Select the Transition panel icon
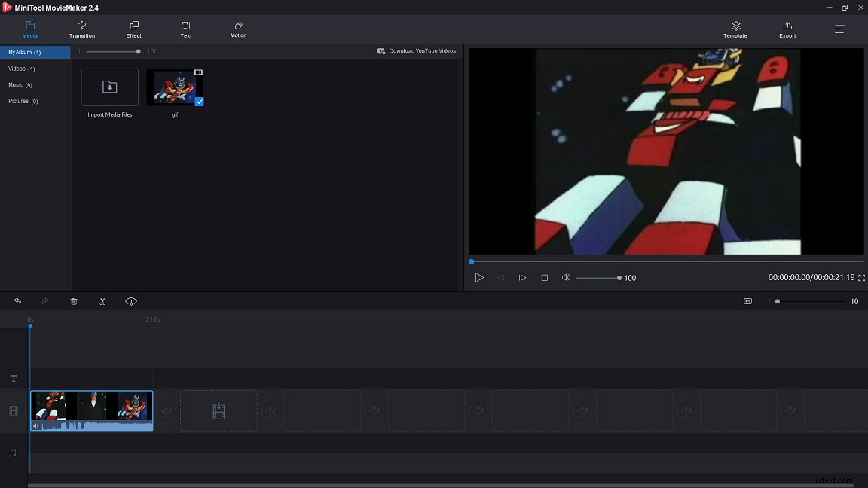868x488 pixels. tap(81, 29)
